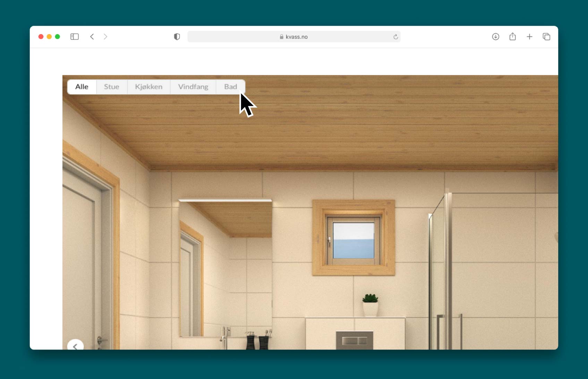Close the Safari window
Image resolution: width=588 pixels, height=379 pixels.
(x=41, y=37)
